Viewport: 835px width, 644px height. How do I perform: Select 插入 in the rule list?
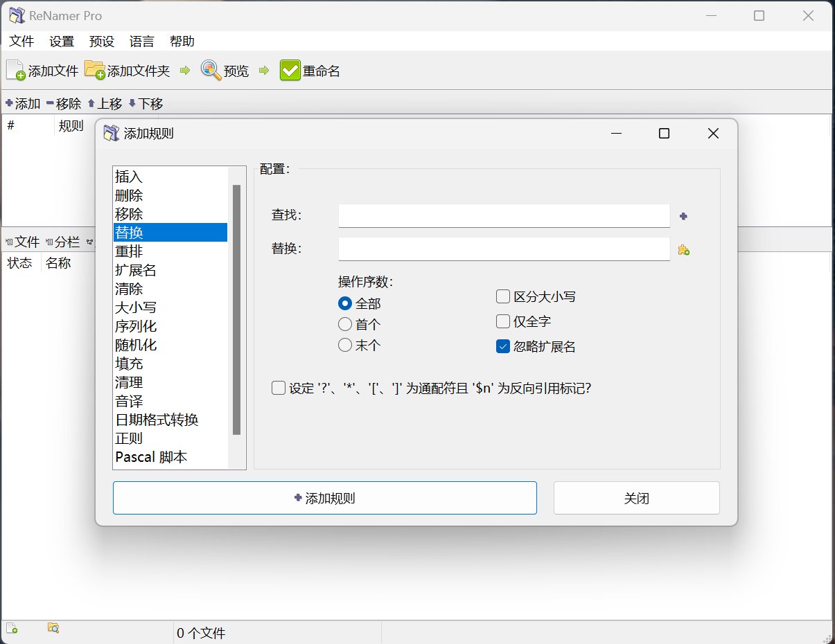[170, 177]
